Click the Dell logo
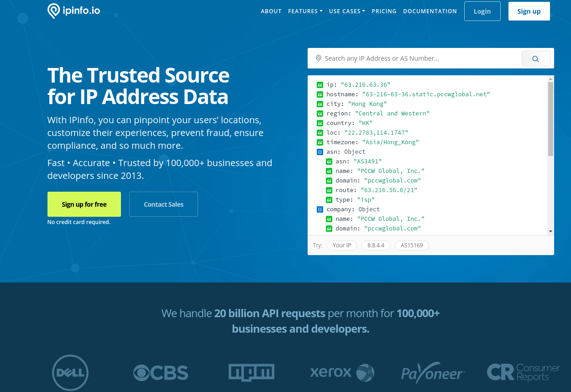This screenshot has height=392, width=571. pyautogui.click(x=70, y=372)
